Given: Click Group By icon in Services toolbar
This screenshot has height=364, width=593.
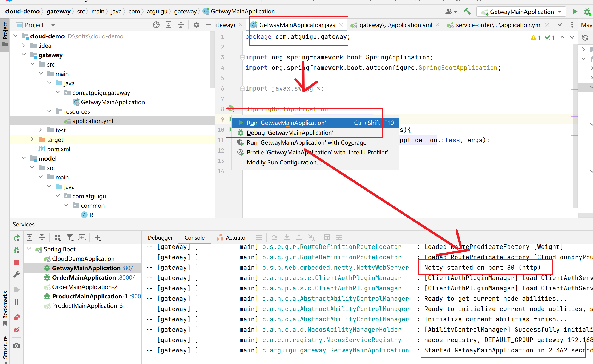Looking at the screenshot, I should pos(58,237).
